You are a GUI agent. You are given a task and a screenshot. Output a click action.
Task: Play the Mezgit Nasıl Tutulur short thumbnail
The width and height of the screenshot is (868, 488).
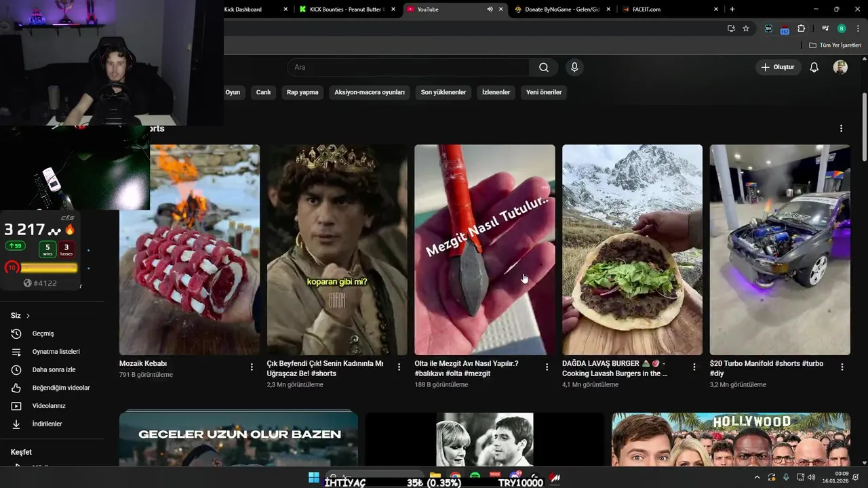point(485,249)
